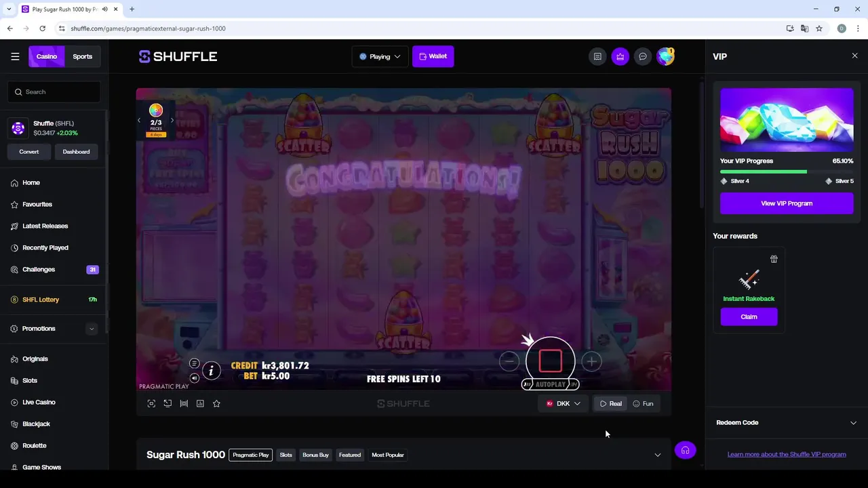Image resolution: width=868 pixels, height=488 pixels.
Task: Open Live Casino category
Action: click(39, 402)
